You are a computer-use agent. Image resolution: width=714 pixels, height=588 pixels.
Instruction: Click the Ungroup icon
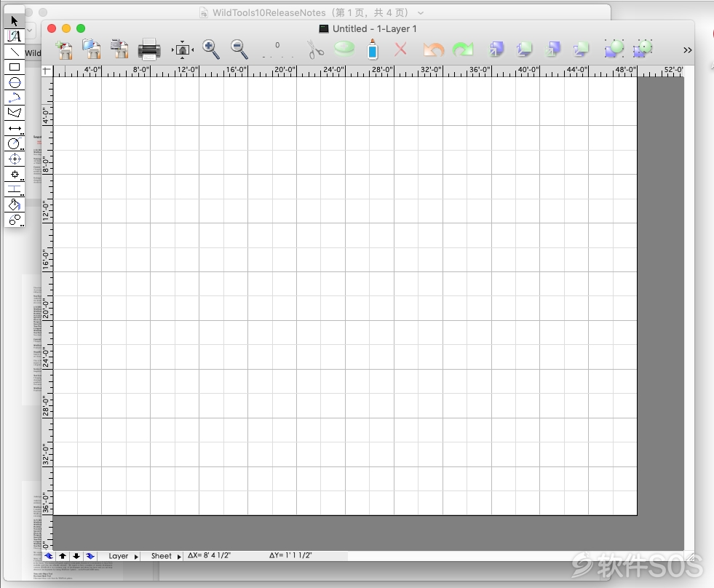(643, 48)
